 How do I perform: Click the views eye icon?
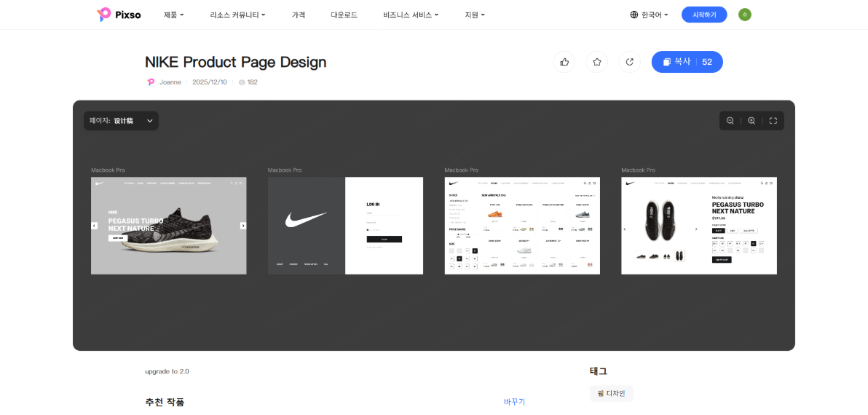(x=242, y=82)
